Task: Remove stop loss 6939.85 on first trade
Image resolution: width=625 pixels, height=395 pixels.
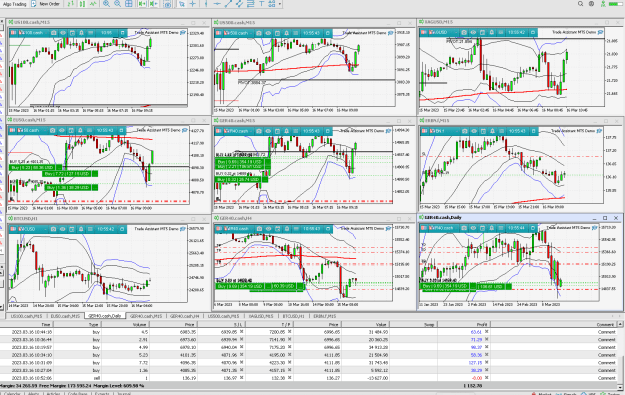Action: 242,332
